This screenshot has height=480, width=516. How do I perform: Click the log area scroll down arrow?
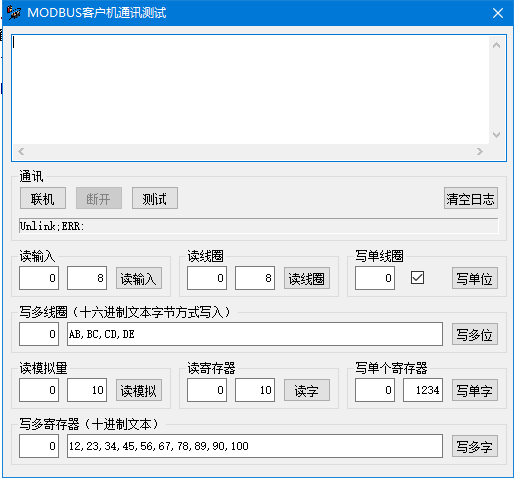pos(496,135)
